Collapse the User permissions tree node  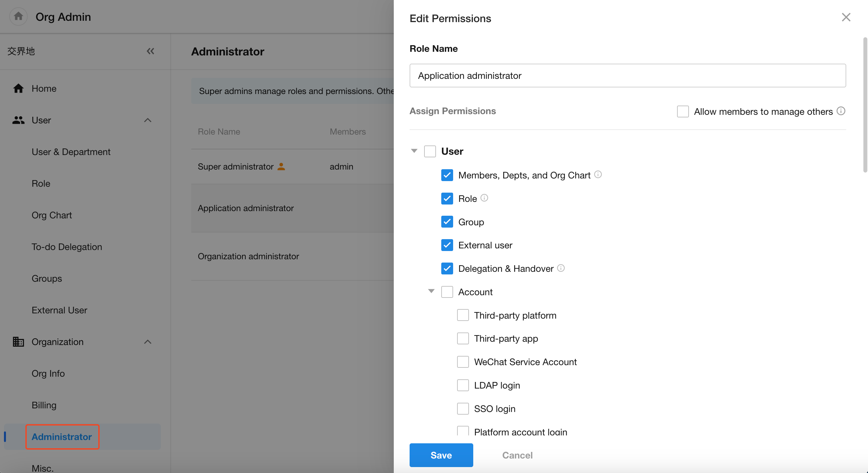click(x=414, y=151)
